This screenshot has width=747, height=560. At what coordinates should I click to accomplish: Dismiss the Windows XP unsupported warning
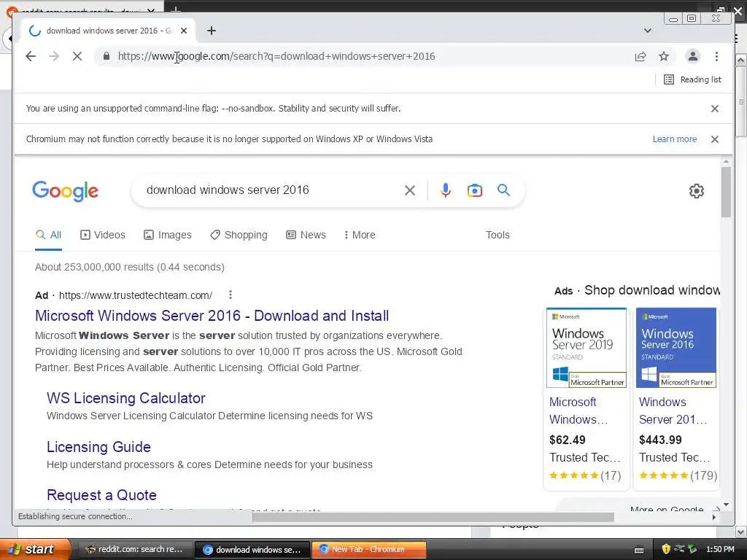click(x=715, y=139)
